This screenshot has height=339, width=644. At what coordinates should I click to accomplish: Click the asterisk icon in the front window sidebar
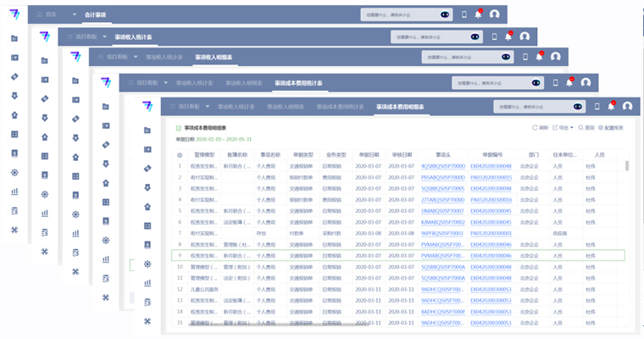pos(147,321)
